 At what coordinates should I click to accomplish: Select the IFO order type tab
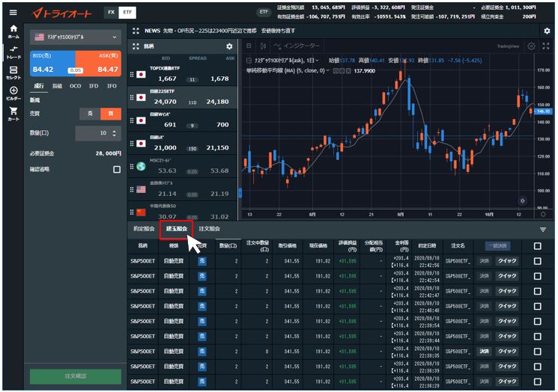click(x=112, y=86)
